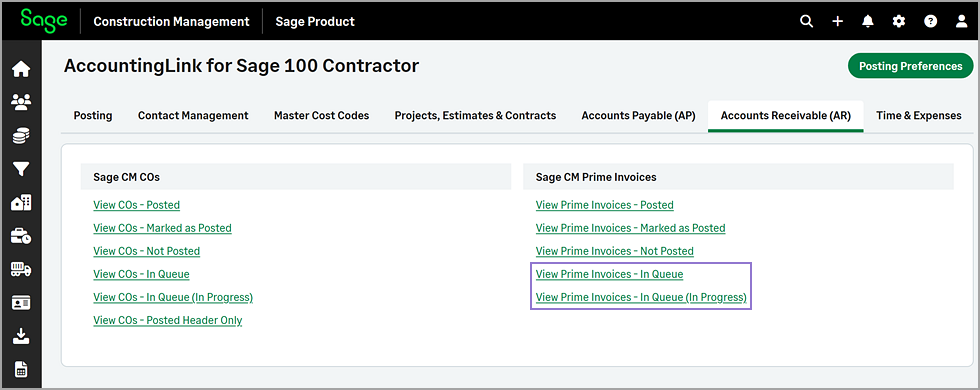The image size is (980, 390).
Task: Open View COs - Posted Header Only link
Action: [x=168, y=320]
